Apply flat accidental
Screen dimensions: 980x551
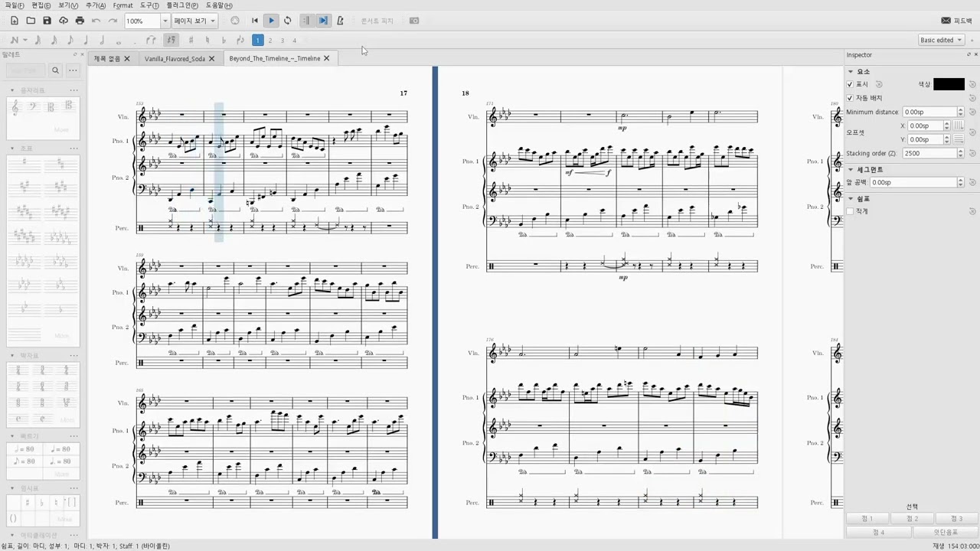pyautogui.click(x=224, y=40)
